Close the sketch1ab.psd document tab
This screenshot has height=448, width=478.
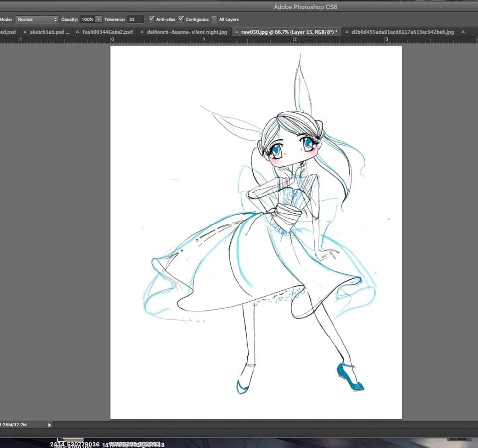click(25, 32)
